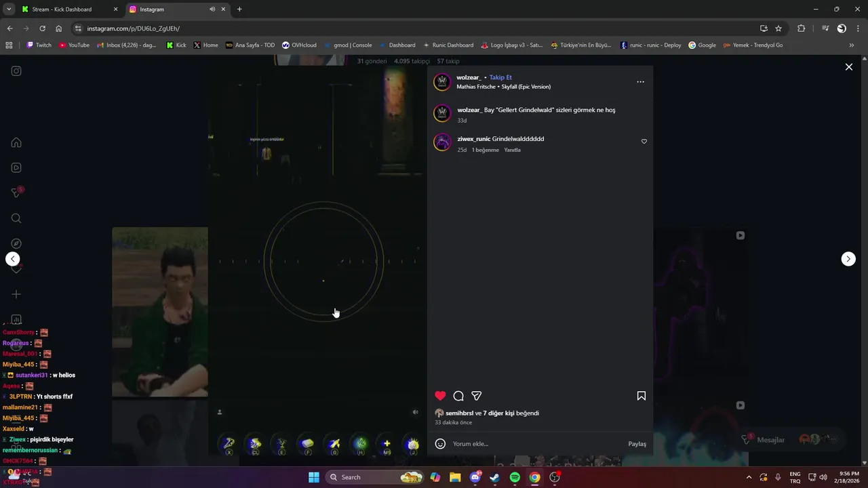Open the Chrome three-dot menu
This screenshot has height=488, width=868.
tap(858, 28)
